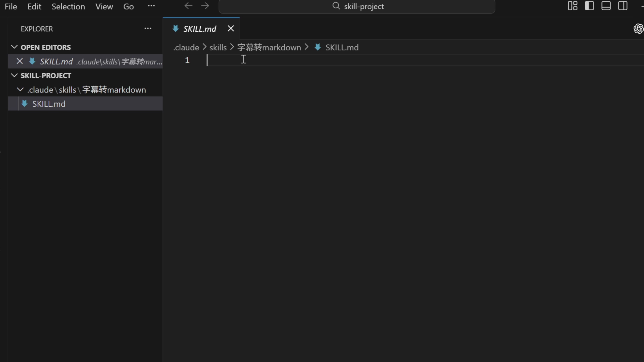This screenshot has width=644, height=362.
Task: Click the 字幕转markdown breadcrumb segment
Action: (x=269, y=47)
